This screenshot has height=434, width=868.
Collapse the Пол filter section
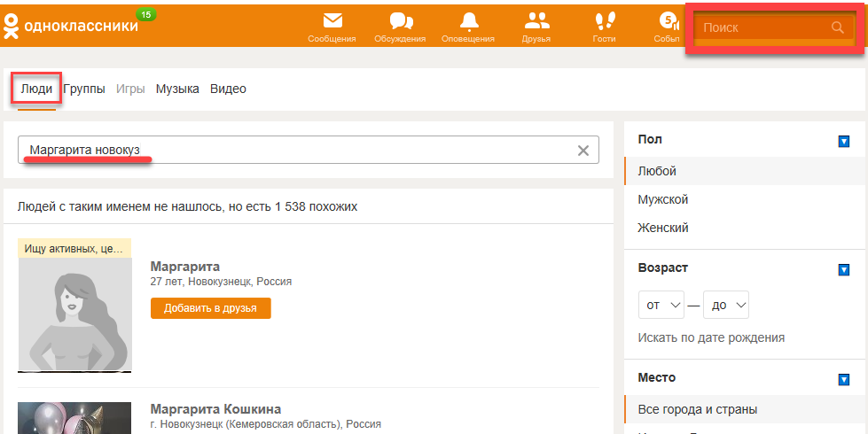[x=844, y=142]
